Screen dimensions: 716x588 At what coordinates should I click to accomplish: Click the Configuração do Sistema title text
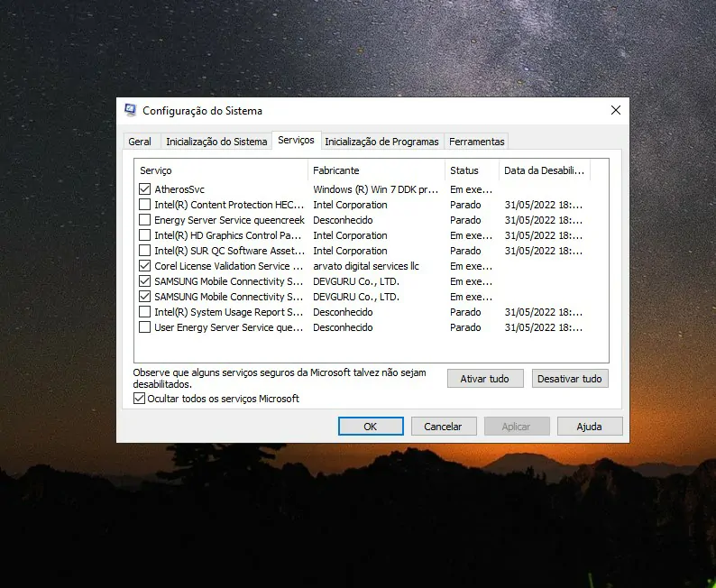click(x=202, y=111)
